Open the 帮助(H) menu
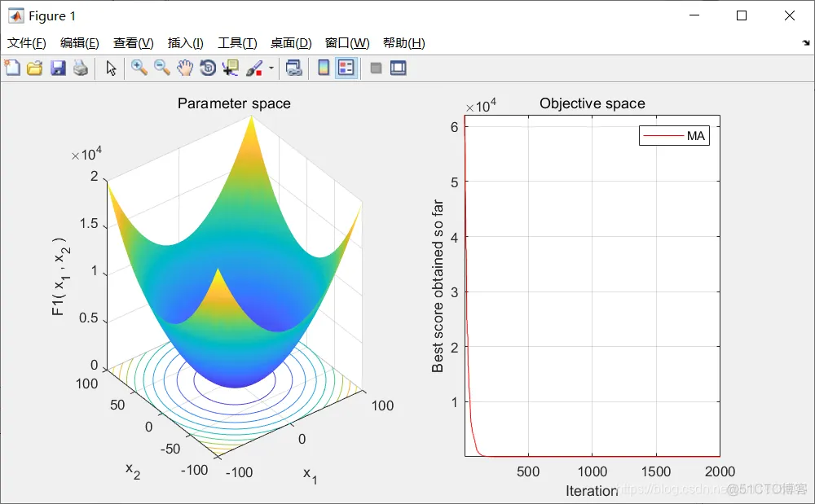The width and height of the screenshot is (815, 504). [x=404, y=42]
